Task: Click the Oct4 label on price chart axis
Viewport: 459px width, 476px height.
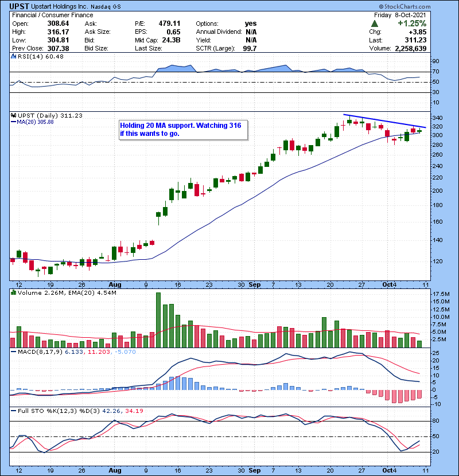Action: (x=389, y=285)
